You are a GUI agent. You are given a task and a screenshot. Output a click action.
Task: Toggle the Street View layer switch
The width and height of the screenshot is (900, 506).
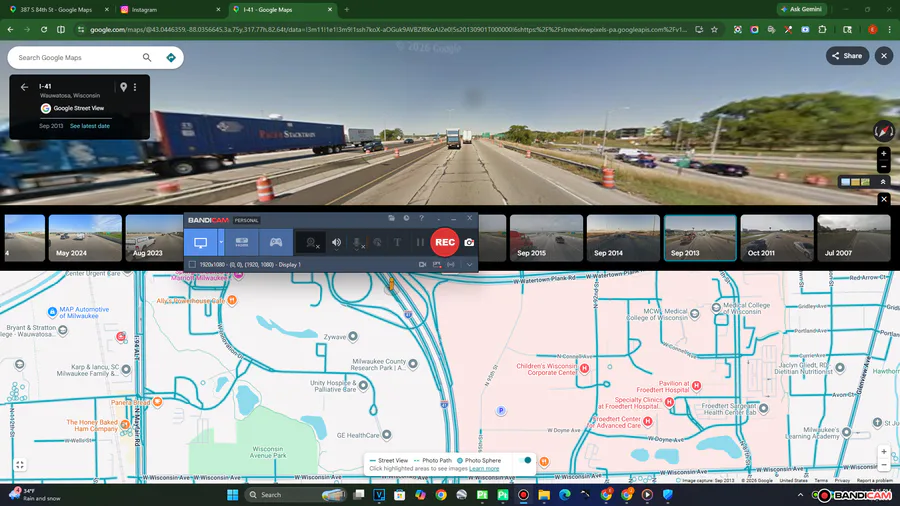525,460
